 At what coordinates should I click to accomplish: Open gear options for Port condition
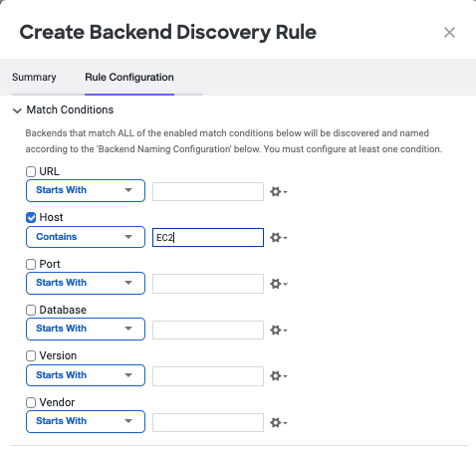278,284
